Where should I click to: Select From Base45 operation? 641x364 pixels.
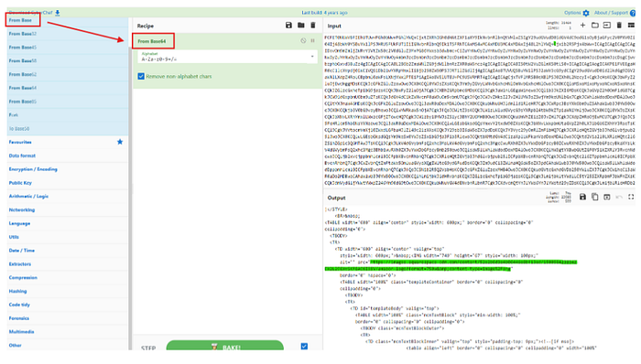pyautogui.click(x=68, y=48)
